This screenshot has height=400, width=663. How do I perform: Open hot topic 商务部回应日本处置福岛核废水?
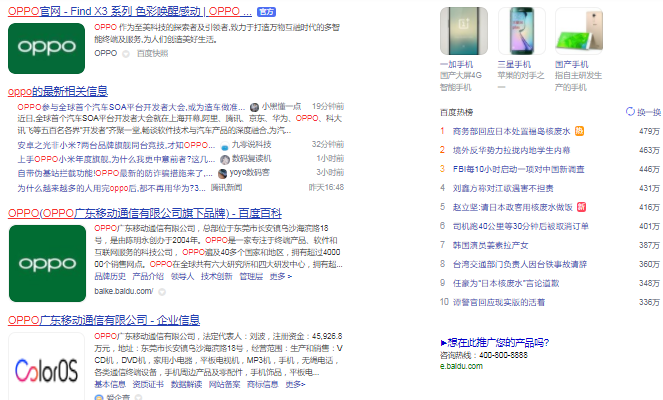click(511, 132)
